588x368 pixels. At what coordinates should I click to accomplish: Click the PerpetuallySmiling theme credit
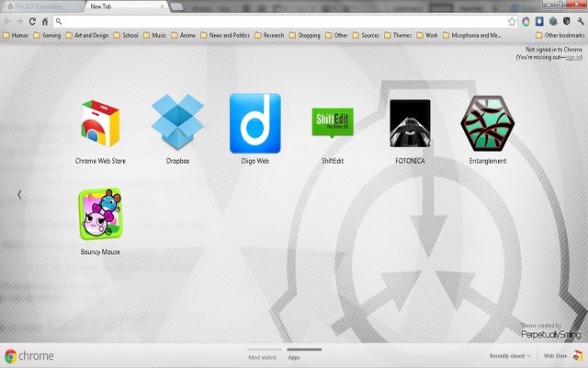[550, 334]
